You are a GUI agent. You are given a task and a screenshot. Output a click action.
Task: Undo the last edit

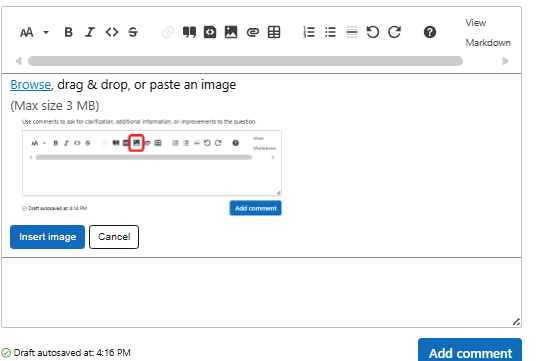[x=373, y=32]
